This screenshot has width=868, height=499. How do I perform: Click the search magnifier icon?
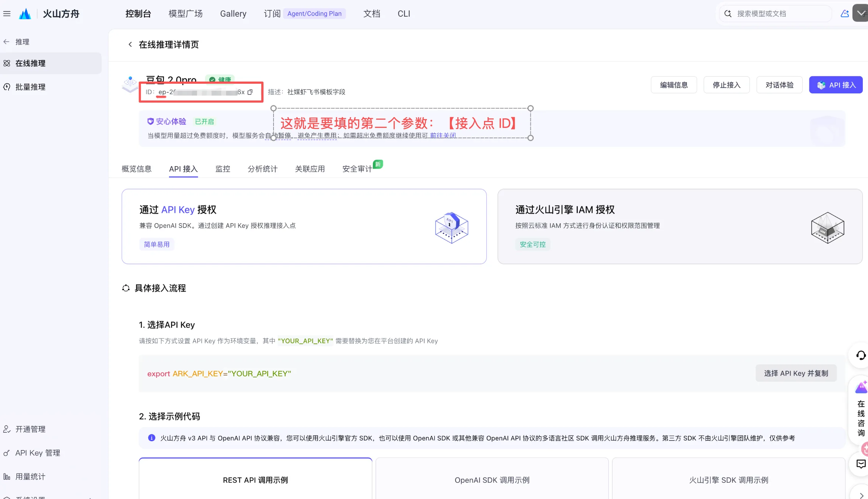728,14
